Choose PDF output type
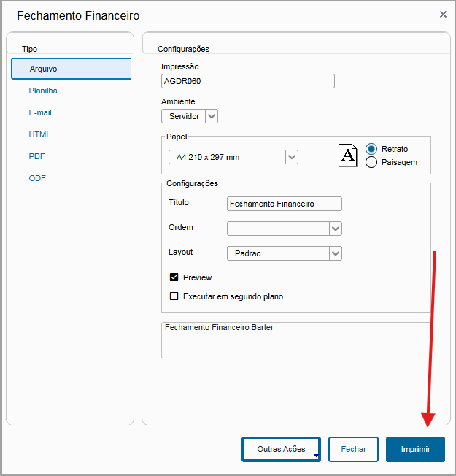The height and width of the screenshot is (476, 456). [x=37, y=156]
